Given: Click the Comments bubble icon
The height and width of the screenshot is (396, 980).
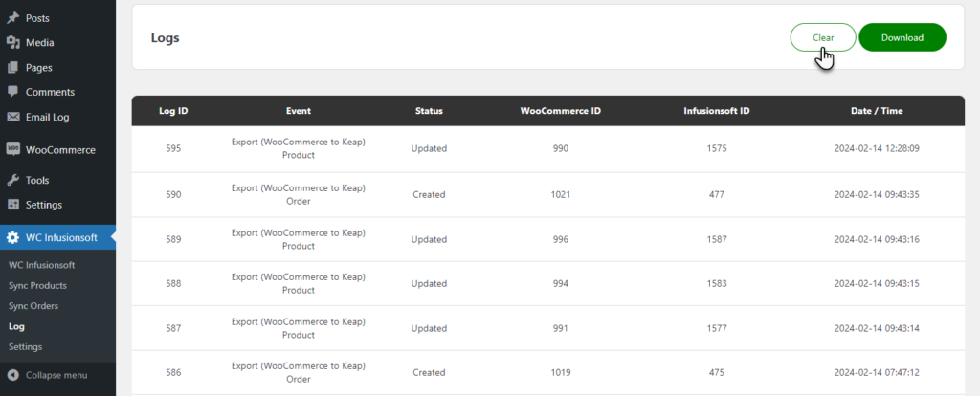Looking at the screenshot, I should 12,92.
